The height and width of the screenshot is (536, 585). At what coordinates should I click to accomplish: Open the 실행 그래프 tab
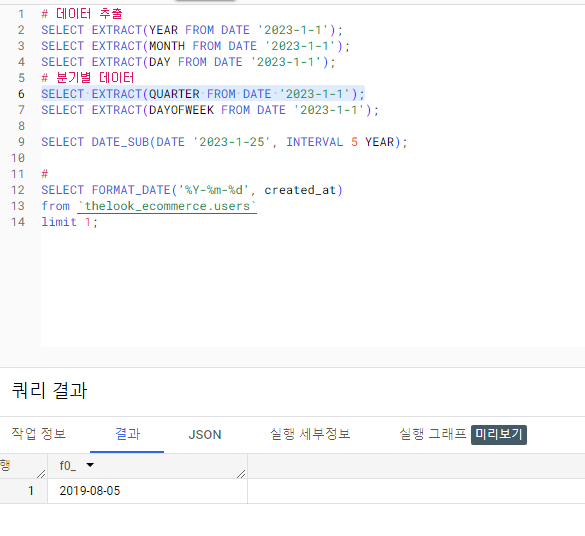pyautogui.click(x=433, y=434)
